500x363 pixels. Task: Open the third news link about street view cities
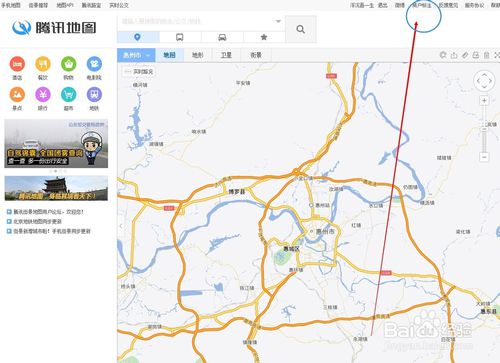click(x=52, y=231)
